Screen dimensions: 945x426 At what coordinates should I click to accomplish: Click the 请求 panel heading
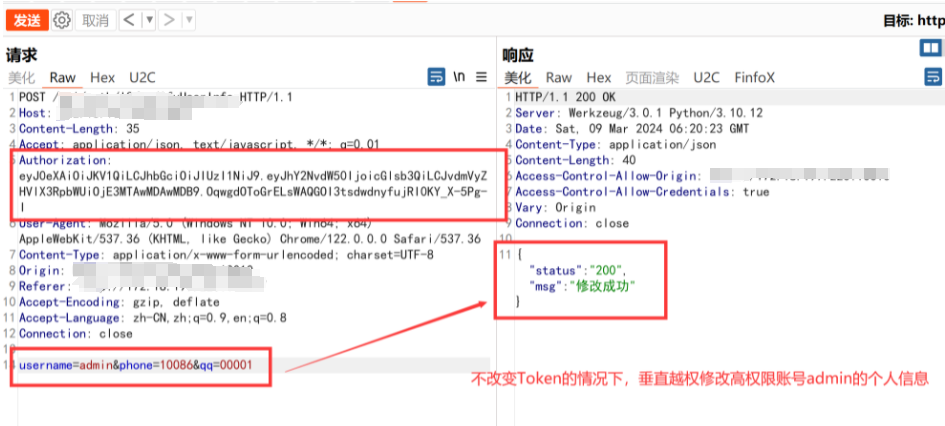(22, 55)
